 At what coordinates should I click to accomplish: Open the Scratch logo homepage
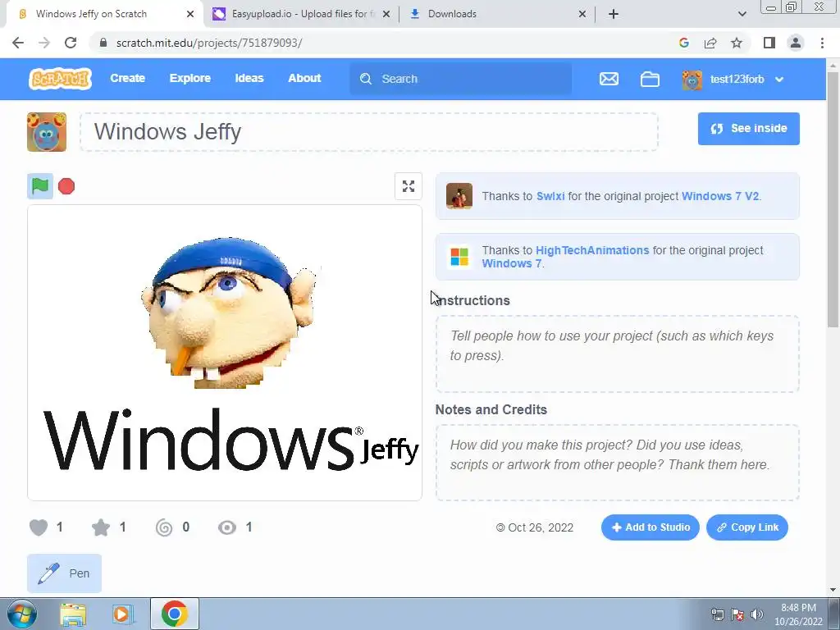[x=60, y=79]
